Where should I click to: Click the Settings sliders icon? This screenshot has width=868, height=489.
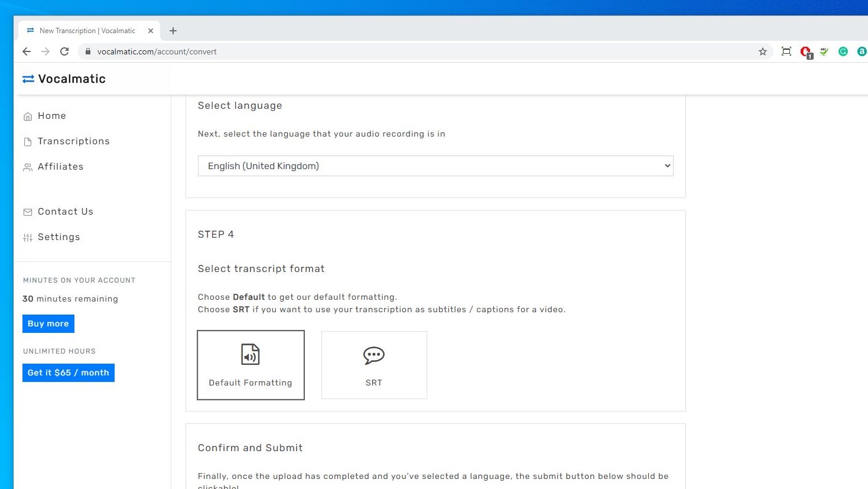[x=28, y=238]
